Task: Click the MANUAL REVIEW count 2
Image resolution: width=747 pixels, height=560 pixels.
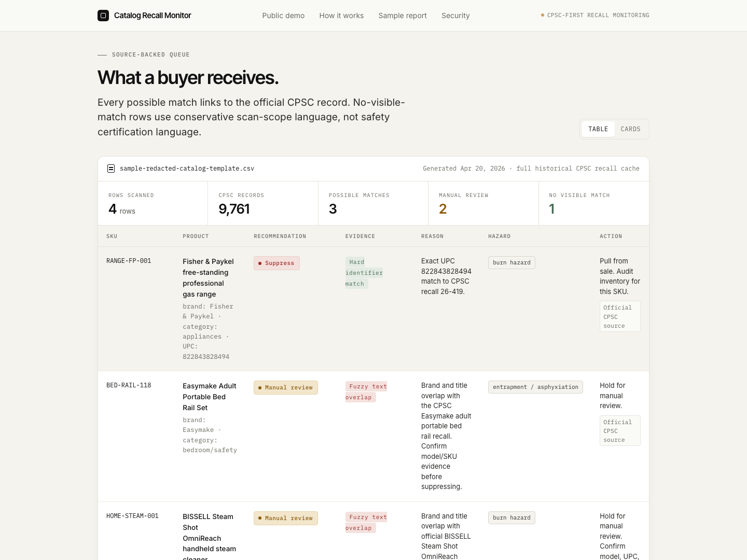Action: (443, 209)
